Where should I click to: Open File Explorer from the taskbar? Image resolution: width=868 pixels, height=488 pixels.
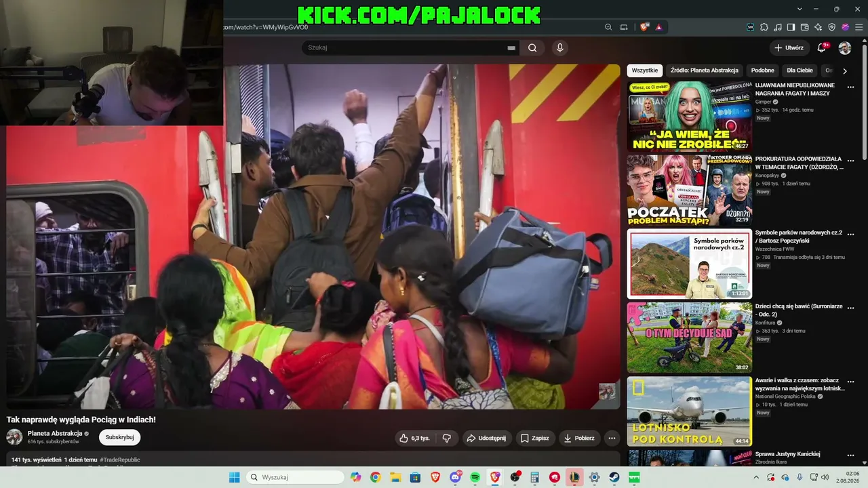395,477
